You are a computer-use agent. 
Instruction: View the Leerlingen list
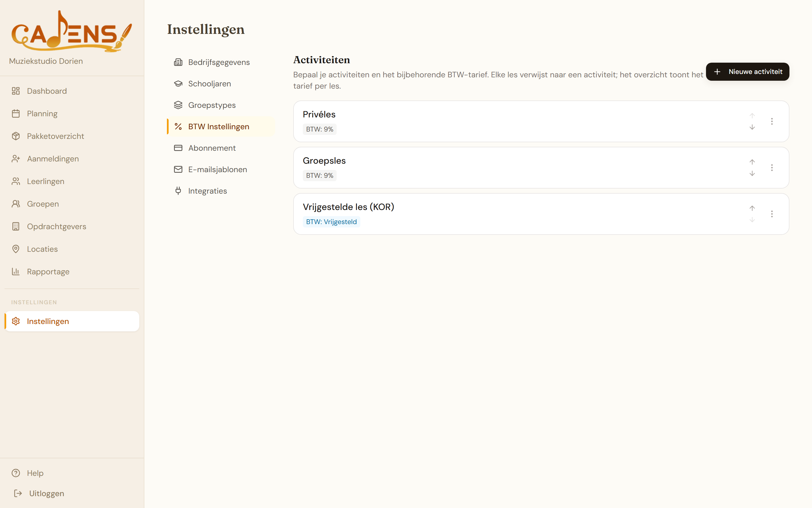pyautogui.click(x=72, y=181)
